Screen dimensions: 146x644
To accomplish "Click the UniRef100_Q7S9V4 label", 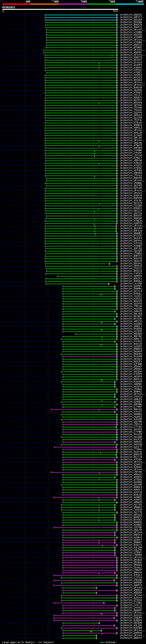I will click(131, 600).
